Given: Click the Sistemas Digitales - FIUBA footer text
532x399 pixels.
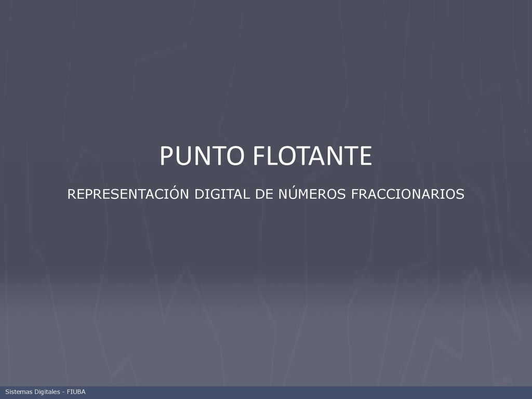Looking at the screenshot, I should point(46,392).
